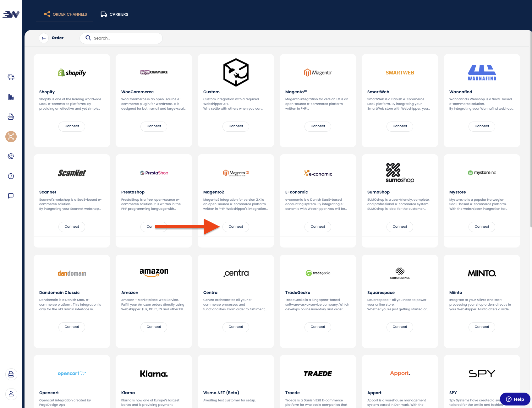Open the chat message sidebar icon

coord(11,196)
